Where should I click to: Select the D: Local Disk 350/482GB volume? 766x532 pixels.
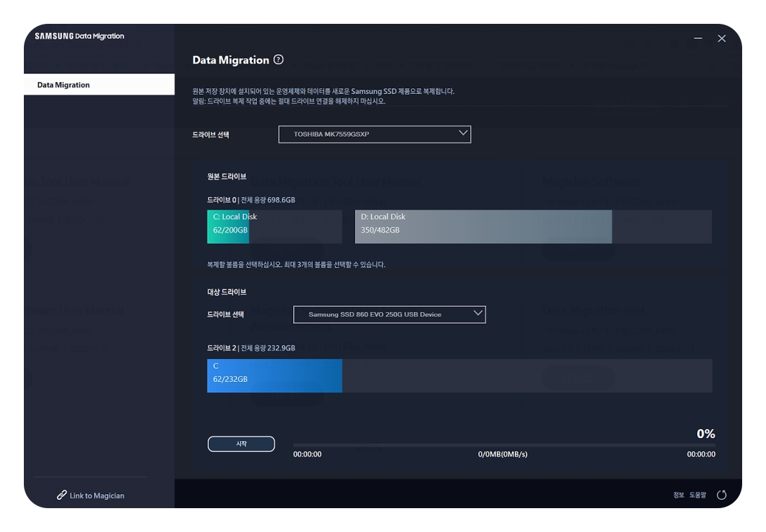click(533, 226)
